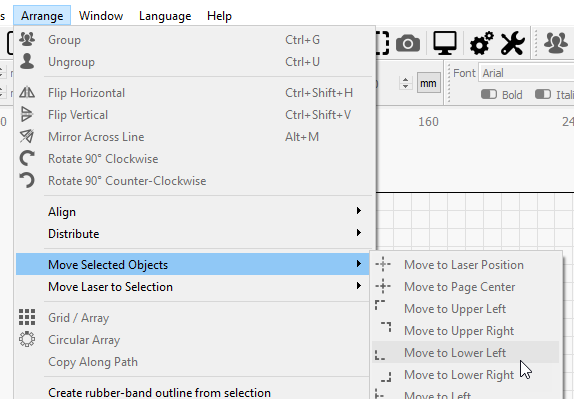Select Rotate 90° Clockwise entry
The width and height of the screenshot is (574, 399).
click(x=195, y=159)
